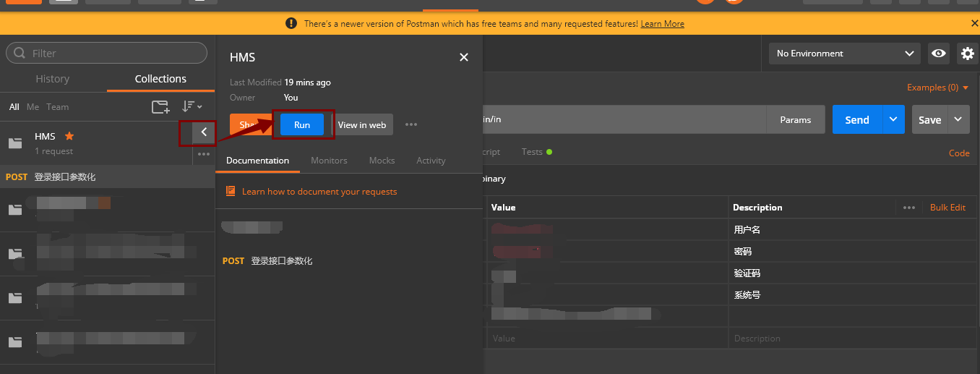This screenshot has height=374, width=980.
Task: Open the collection sort order dropdown
Action: (x=192, y=106)
